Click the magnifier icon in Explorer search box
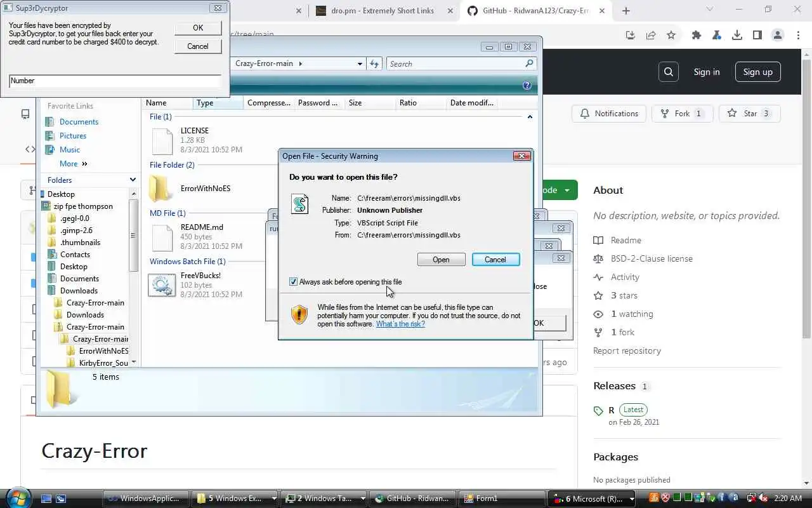The height and width of the screenshot is (508, 812). [x=529, y=63]
